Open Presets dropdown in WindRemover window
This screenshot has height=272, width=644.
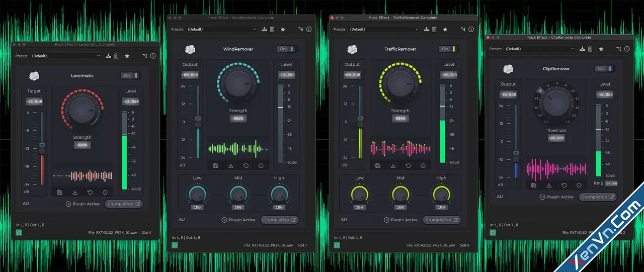coord(222,30)
